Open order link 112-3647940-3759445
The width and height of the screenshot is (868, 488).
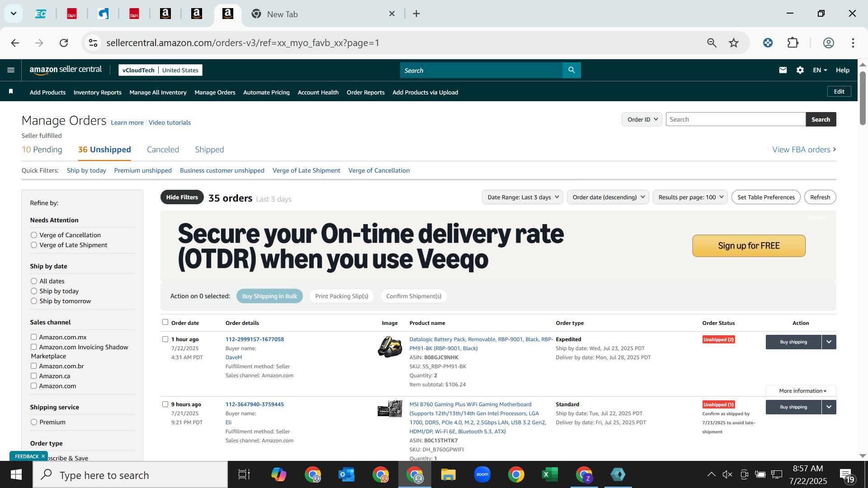pos(255,404)
